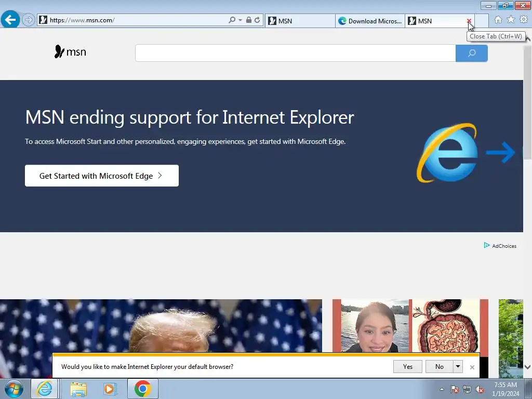The image size is (532, 399).
Task: Show hidden system tray icons
Action: click(442, 389)
